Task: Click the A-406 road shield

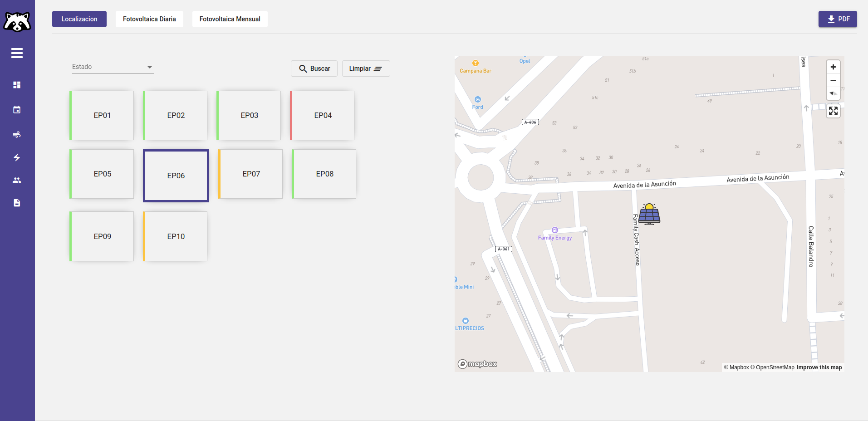Action: [x=530, y=122]
